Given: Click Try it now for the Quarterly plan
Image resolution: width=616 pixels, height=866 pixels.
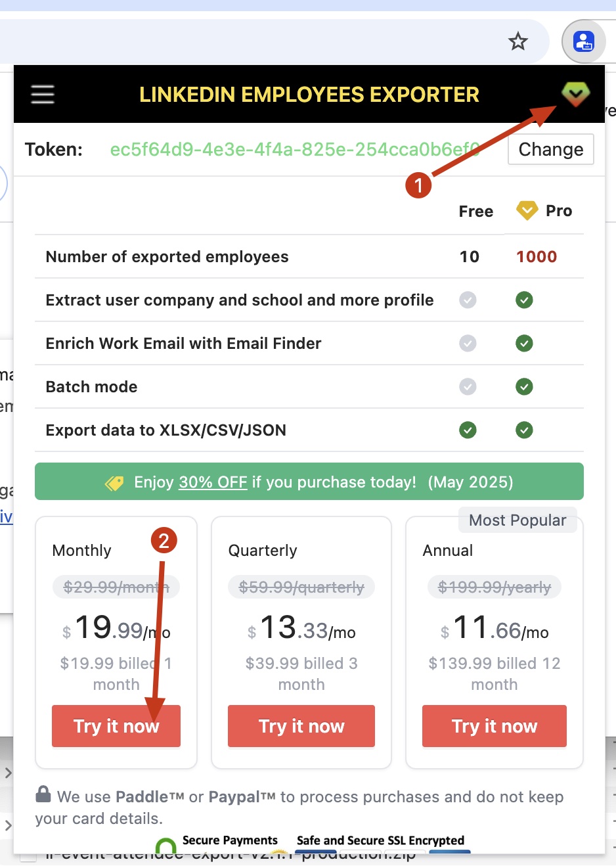Looking at the screenshot, I should (301, 726).
